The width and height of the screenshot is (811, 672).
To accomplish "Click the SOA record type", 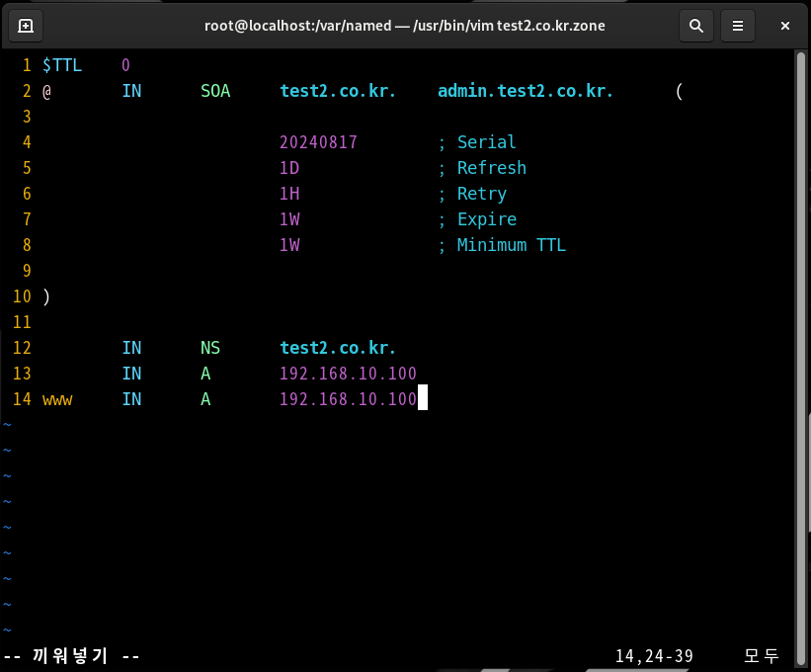I will click(x=215, y=91).
